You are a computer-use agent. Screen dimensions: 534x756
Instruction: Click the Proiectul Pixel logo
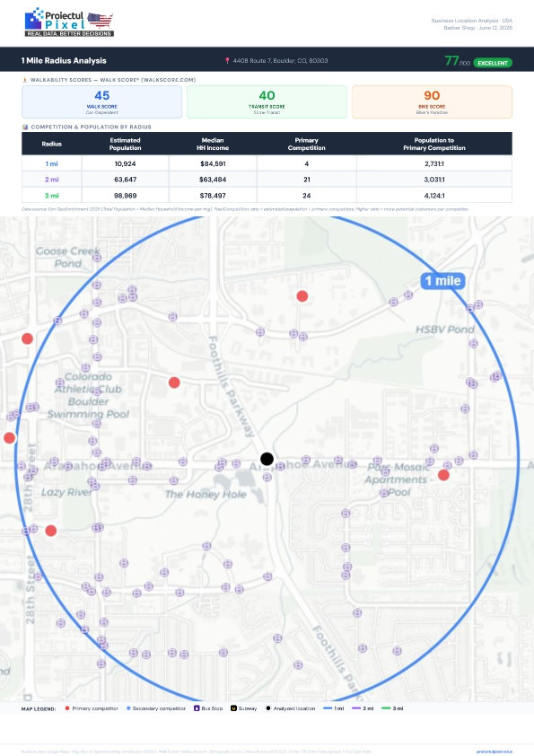click(x=69, y=22)
